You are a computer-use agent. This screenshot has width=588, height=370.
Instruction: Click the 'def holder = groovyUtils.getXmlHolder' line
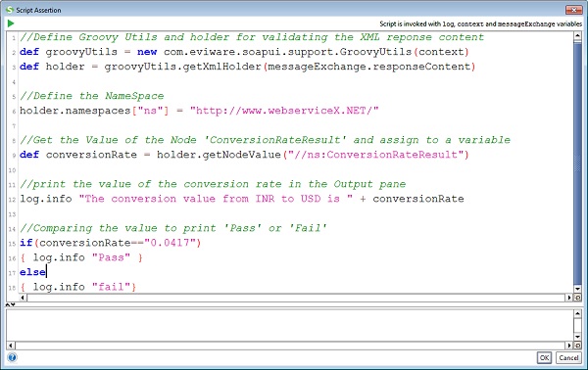(248, 67)
